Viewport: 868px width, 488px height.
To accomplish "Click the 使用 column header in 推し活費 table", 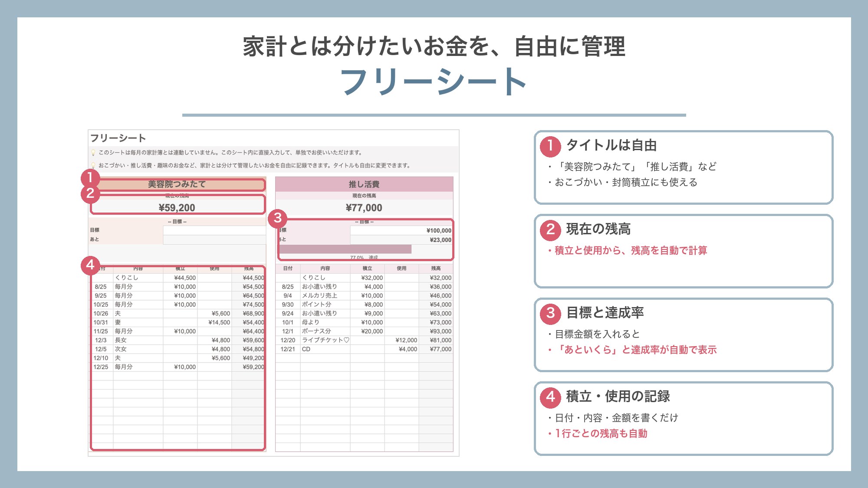I will tap(401, 269).
